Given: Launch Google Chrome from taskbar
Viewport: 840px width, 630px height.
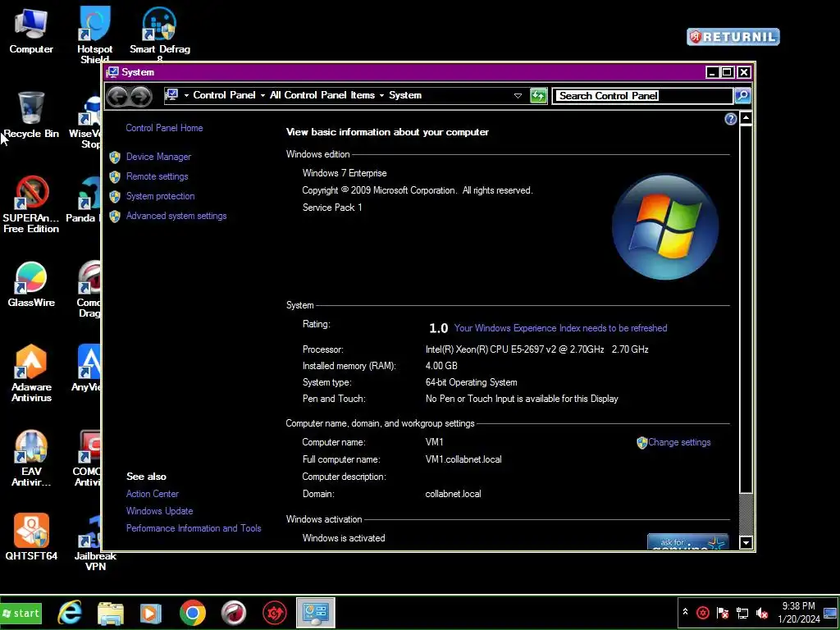Looking at the screenshot, I should [192, 612].
